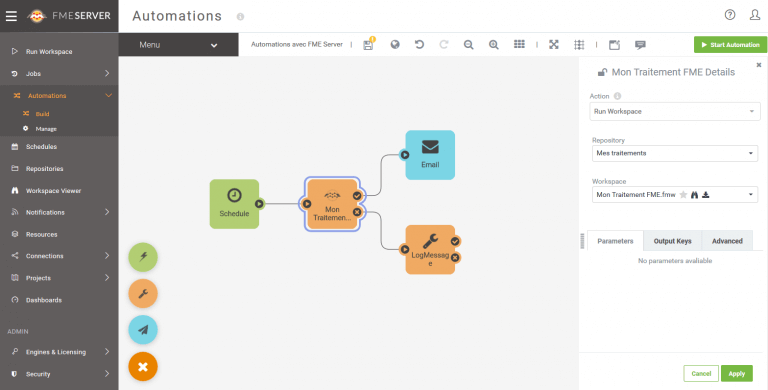Switch to the Output Keys tab
Screen dimensions: 768x390
click(x=672, y=241)
